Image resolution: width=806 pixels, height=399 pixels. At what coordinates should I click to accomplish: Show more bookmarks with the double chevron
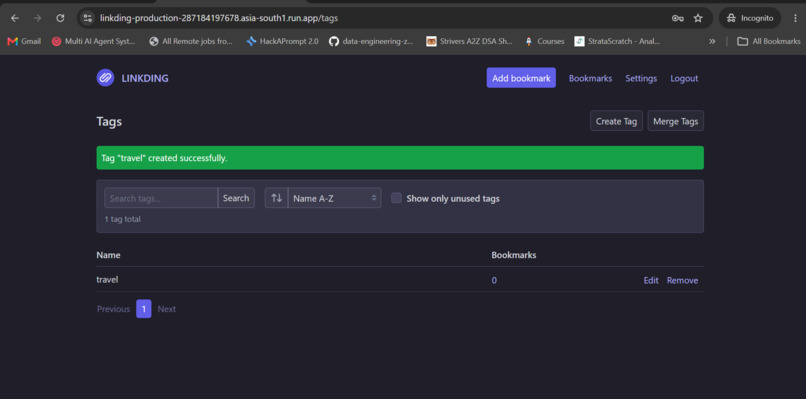pyautogui.click(x=712, y=41)
